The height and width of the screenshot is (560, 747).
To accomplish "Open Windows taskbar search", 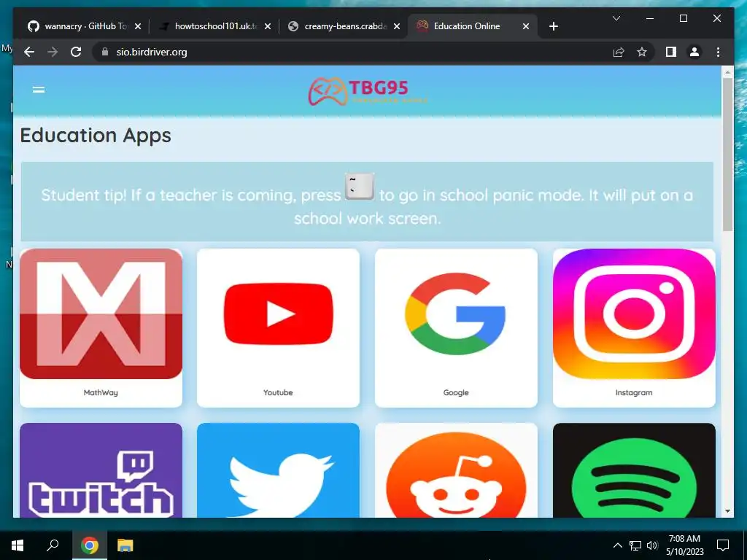I will 53,545.
